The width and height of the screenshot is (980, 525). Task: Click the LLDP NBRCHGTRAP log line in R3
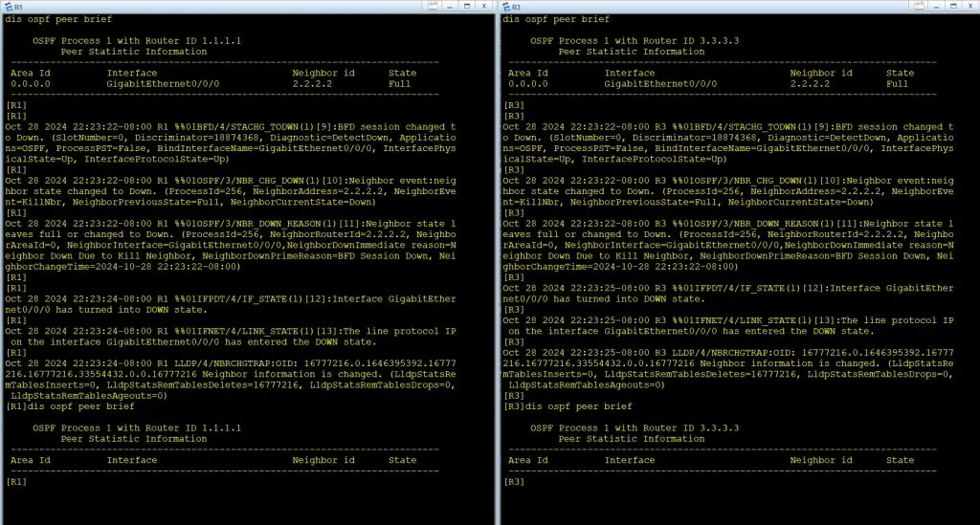727,352
